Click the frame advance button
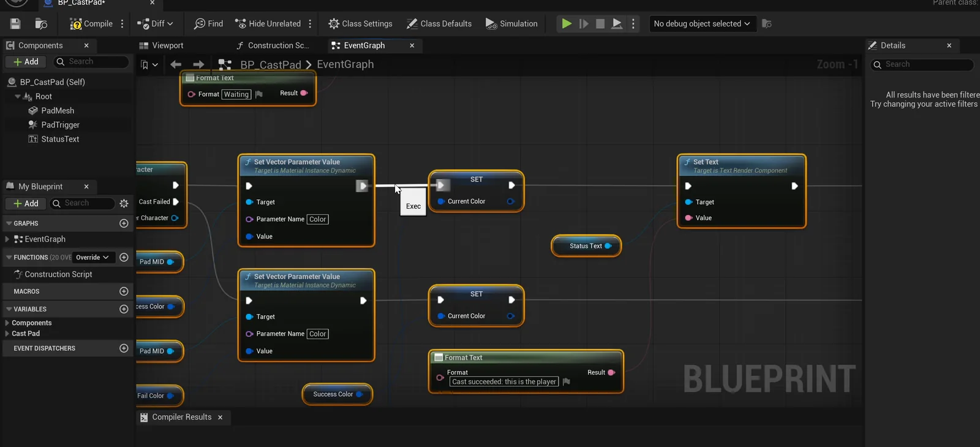This screenshot has width=980, height=447. (584, 24)
